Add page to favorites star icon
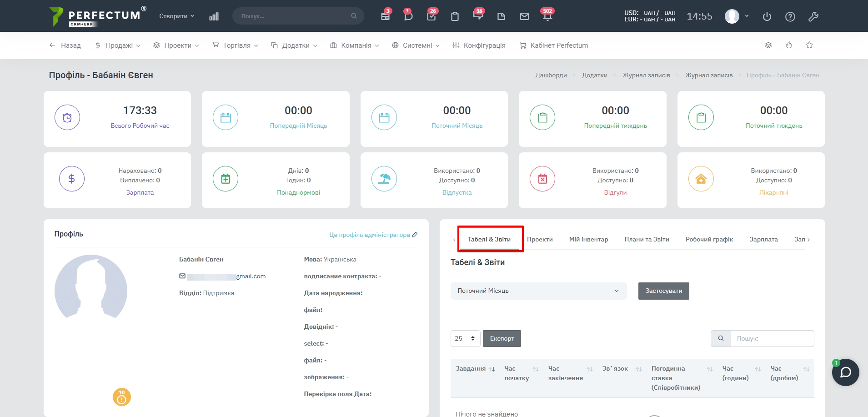This screenshot has height=417, width=868. click(x=809, y=45)
